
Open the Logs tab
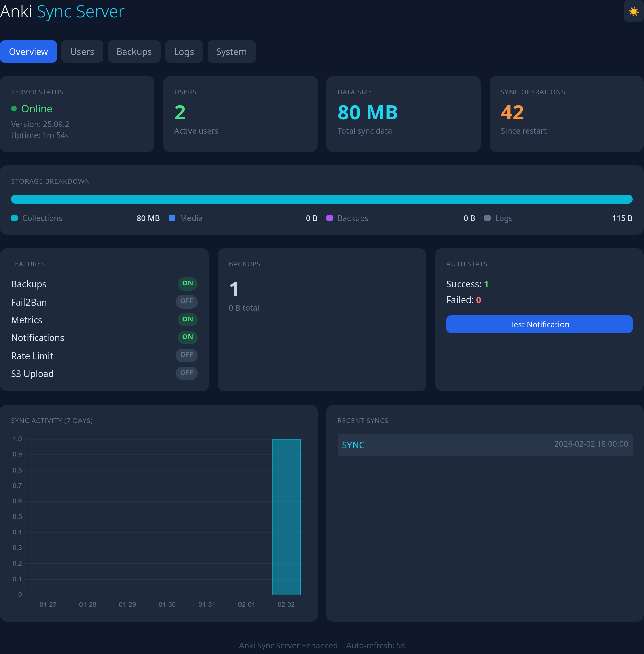click(x=184, y=51)
